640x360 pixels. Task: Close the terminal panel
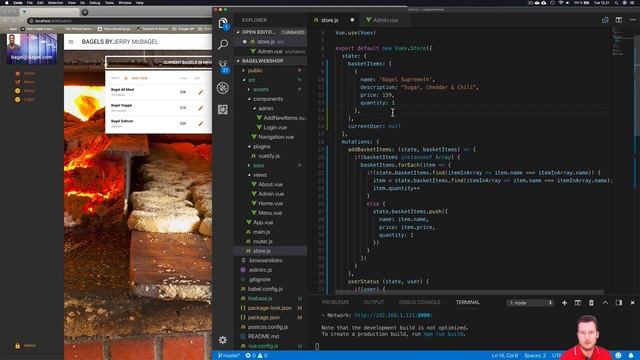tap(632, 303)
